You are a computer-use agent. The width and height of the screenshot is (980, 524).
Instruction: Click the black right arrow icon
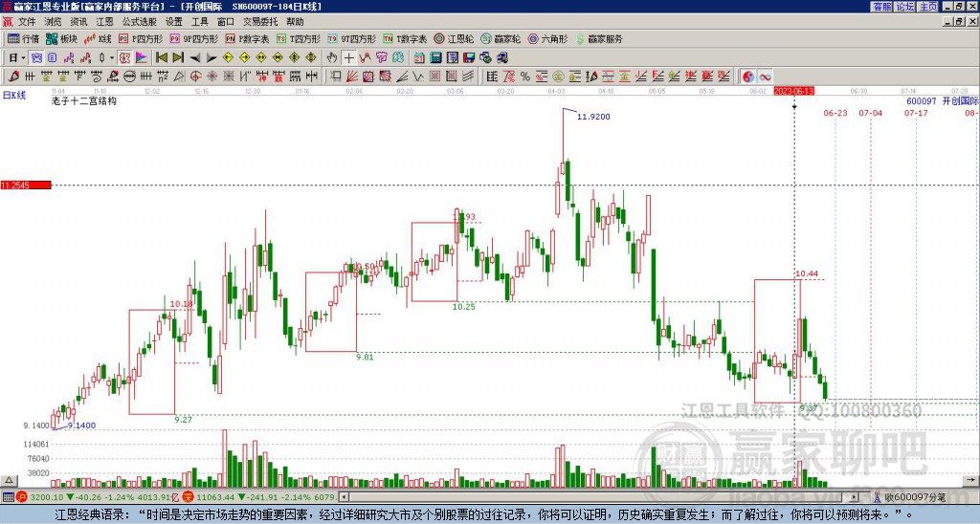pyautogui.click(x=212, y=57)
